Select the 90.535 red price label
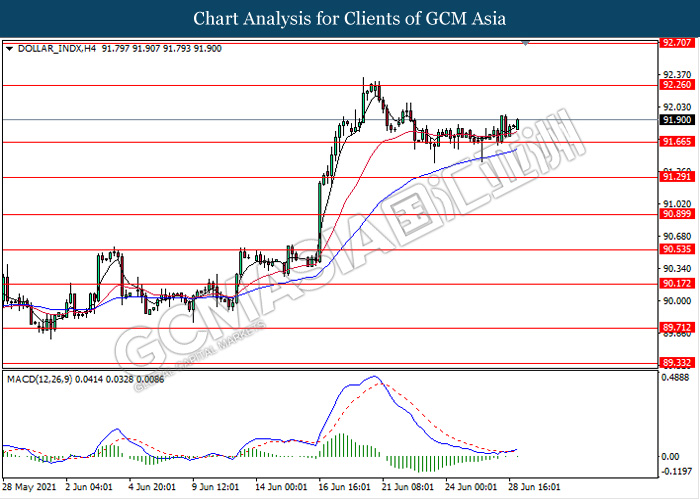The image size is (700, 500). click(x=677, y=249)
